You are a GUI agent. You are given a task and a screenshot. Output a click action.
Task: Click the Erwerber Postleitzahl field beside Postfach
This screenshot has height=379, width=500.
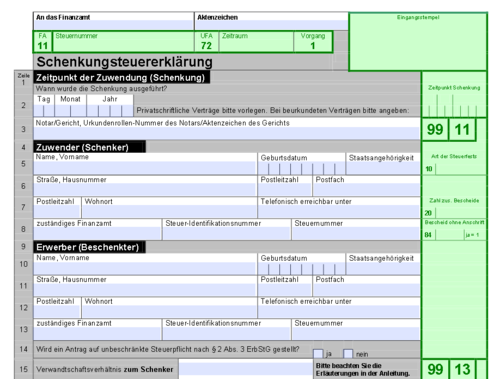(285, 290)
